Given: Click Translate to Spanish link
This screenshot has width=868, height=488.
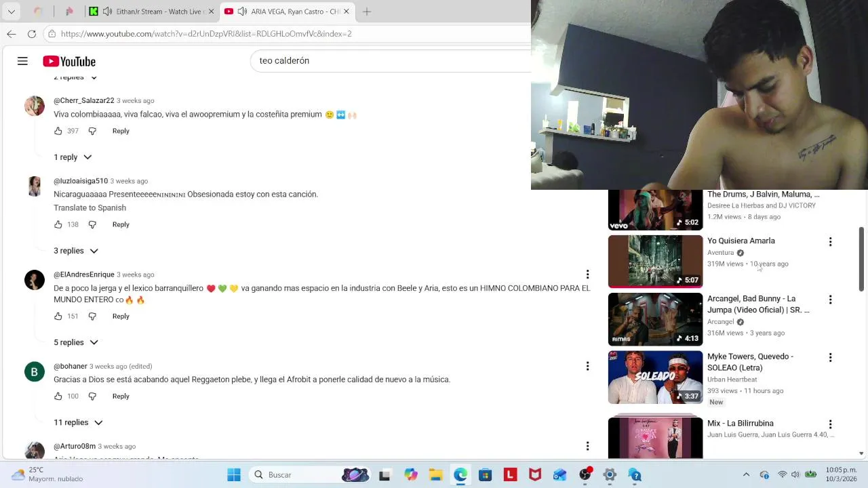Looking at the screenshot, I should pos(90,208).
